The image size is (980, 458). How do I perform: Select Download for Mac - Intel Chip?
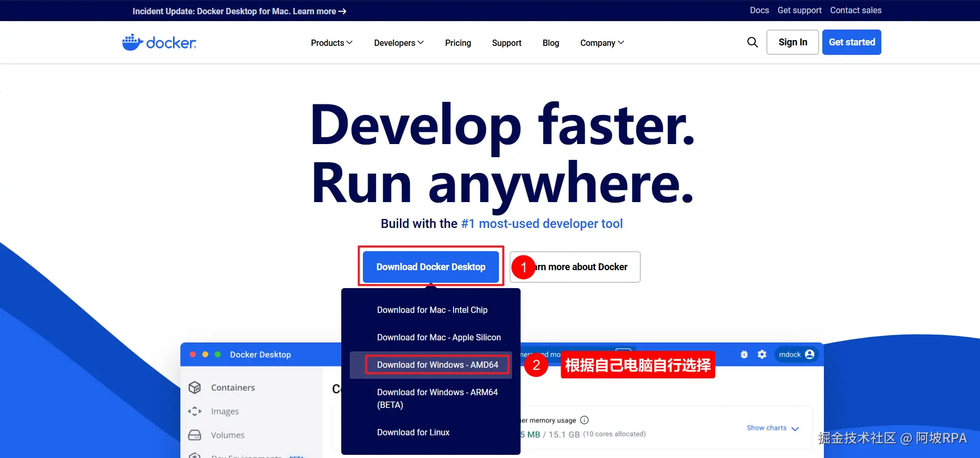point(432,310)
